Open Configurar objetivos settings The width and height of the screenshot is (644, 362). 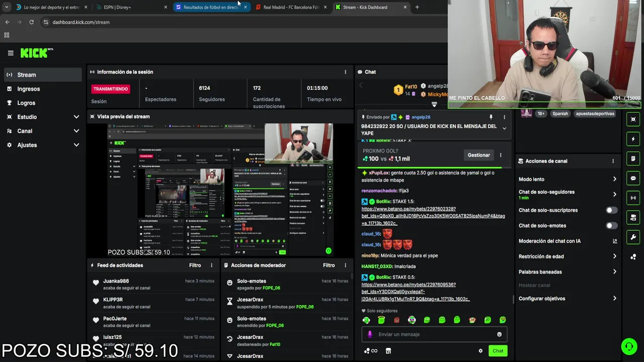pos(568,299)
